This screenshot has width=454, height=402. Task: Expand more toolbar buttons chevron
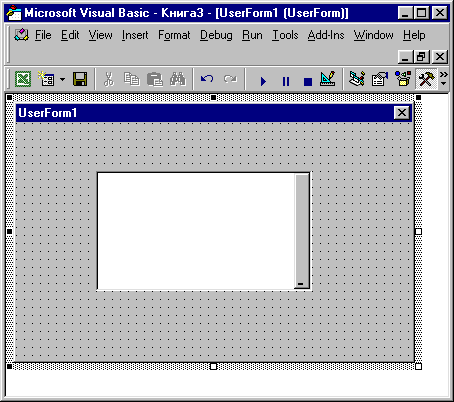coord(444,79)
